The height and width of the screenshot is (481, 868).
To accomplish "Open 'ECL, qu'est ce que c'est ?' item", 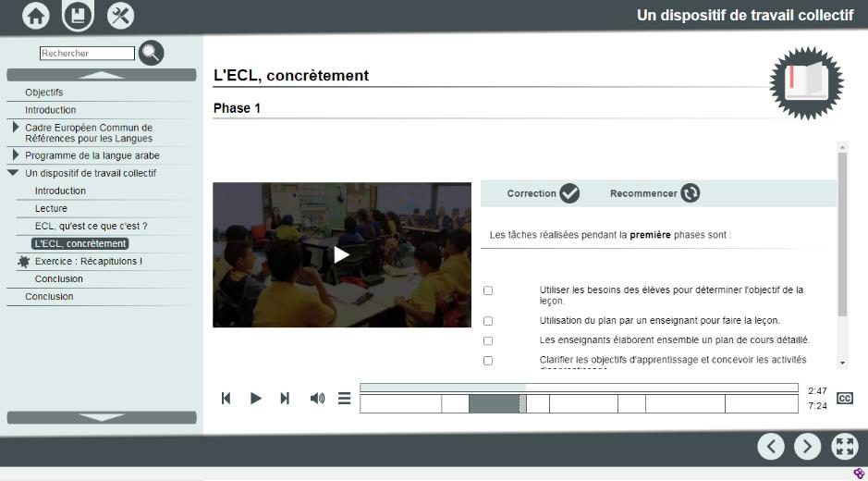I will click(91, 226).
